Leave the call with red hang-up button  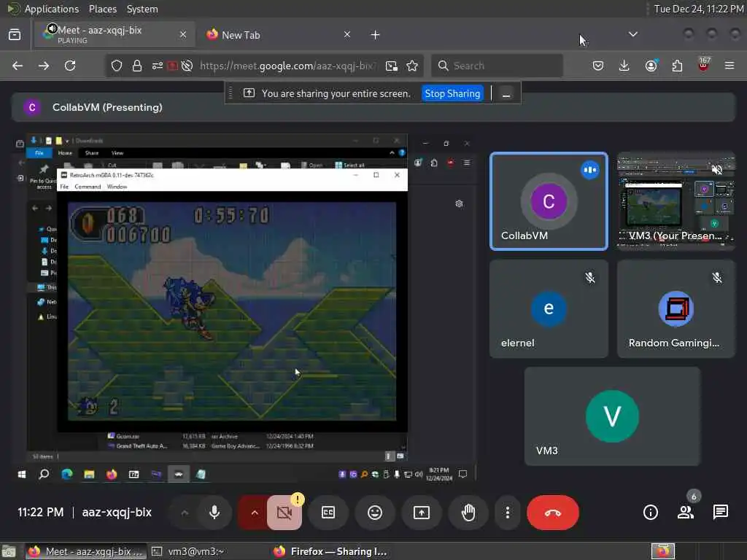pos(553,513)
